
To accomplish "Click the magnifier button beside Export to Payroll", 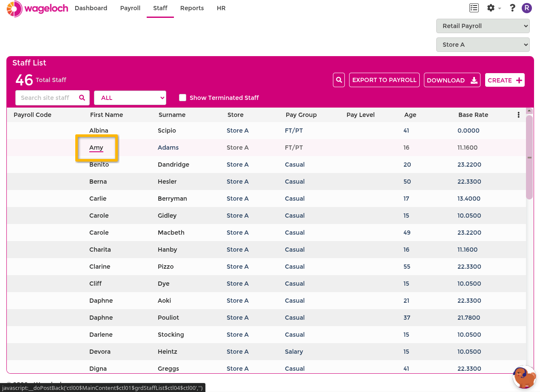I will 339,80.
